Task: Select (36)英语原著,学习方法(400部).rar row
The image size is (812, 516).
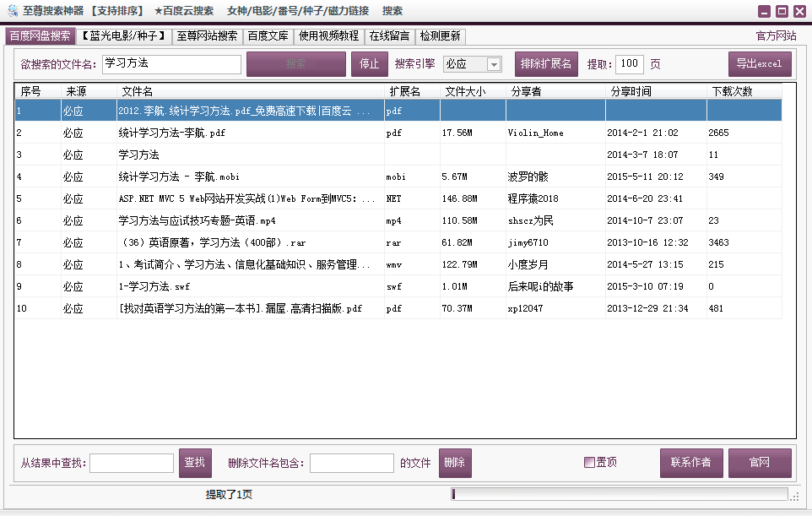Action: [x=398, y=242]
